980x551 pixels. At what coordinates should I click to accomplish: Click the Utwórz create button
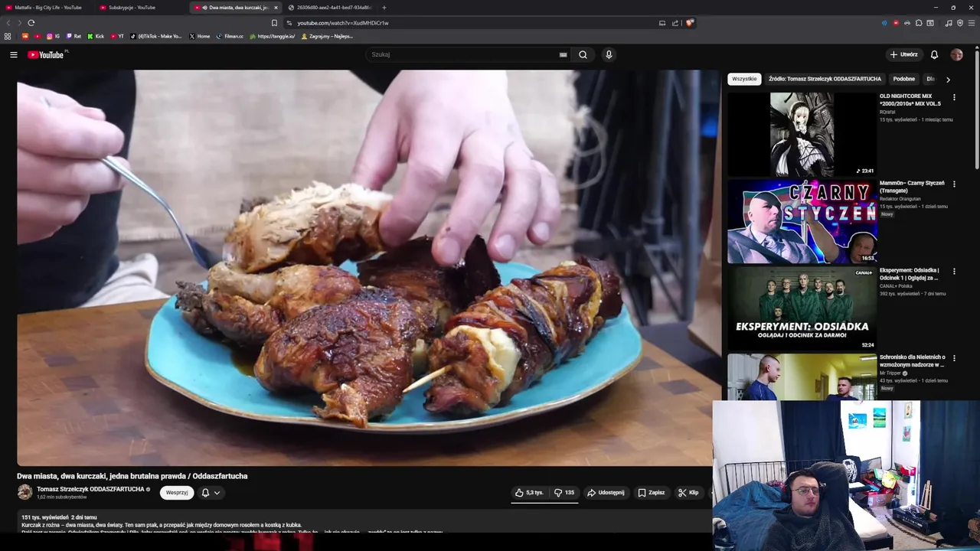903,54
